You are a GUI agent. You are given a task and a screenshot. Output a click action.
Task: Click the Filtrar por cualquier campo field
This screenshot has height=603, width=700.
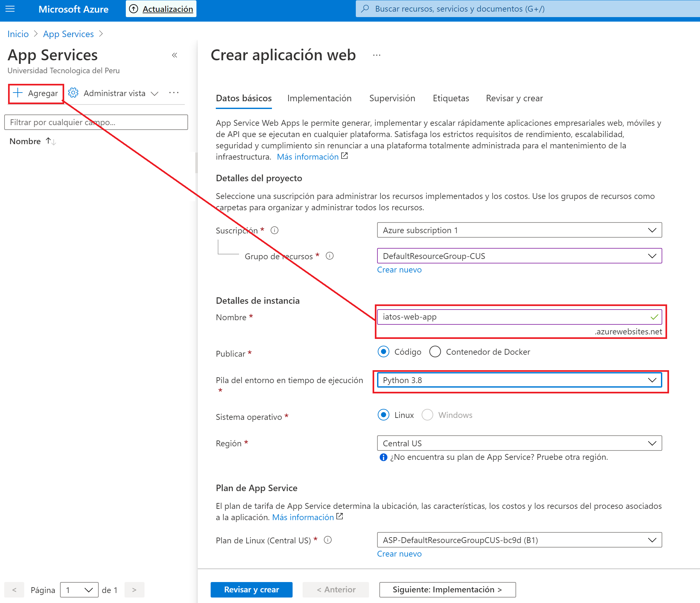click(96, 122)
